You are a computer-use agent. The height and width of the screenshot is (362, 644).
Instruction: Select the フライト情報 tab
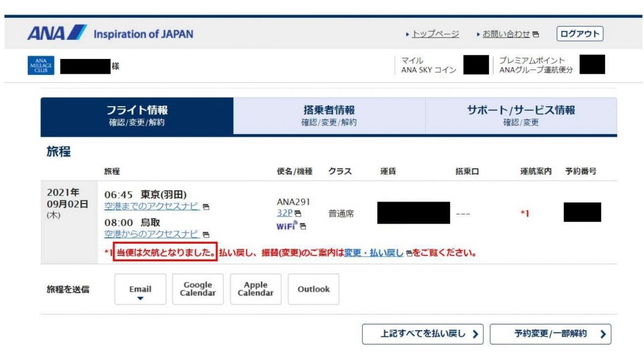point(137,116)
